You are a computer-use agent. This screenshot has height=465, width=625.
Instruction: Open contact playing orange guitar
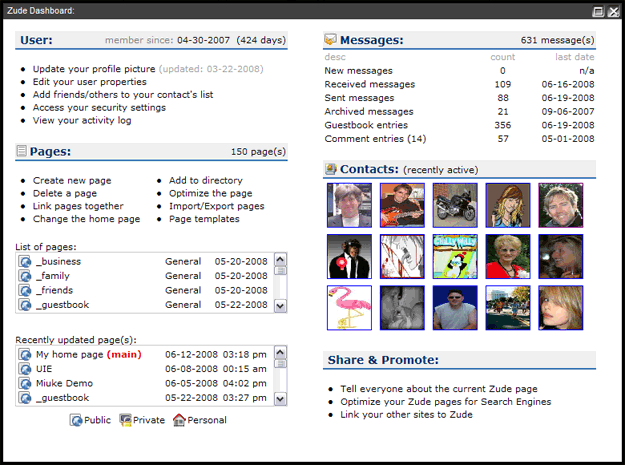[x=402, y=205]
